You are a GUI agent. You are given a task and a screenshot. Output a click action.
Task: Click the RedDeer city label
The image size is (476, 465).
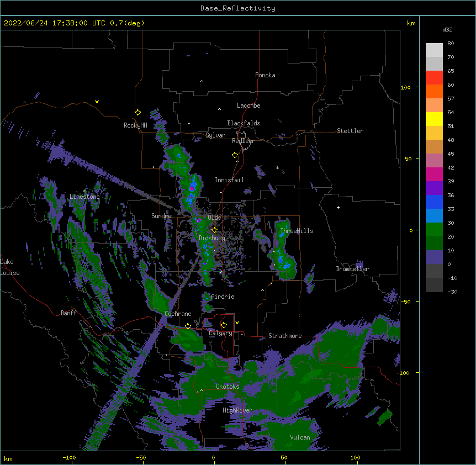tap(243, 141)
